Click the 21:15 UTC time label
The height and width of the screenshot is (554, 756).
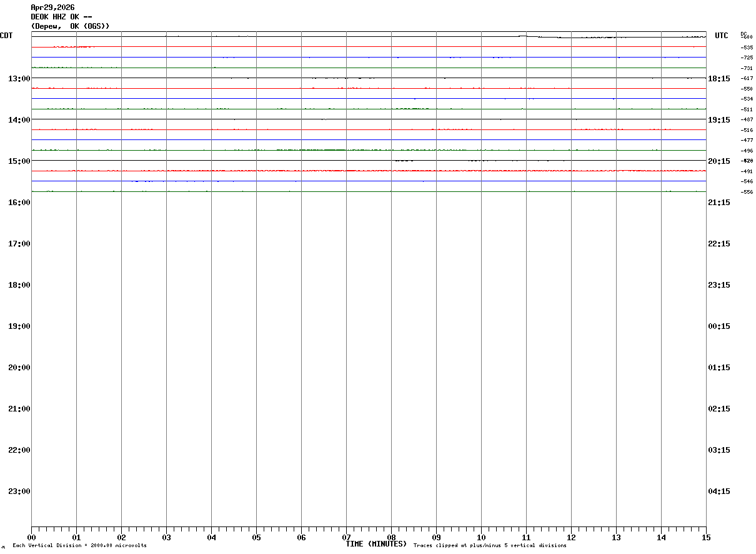click(x=719, y=203)
